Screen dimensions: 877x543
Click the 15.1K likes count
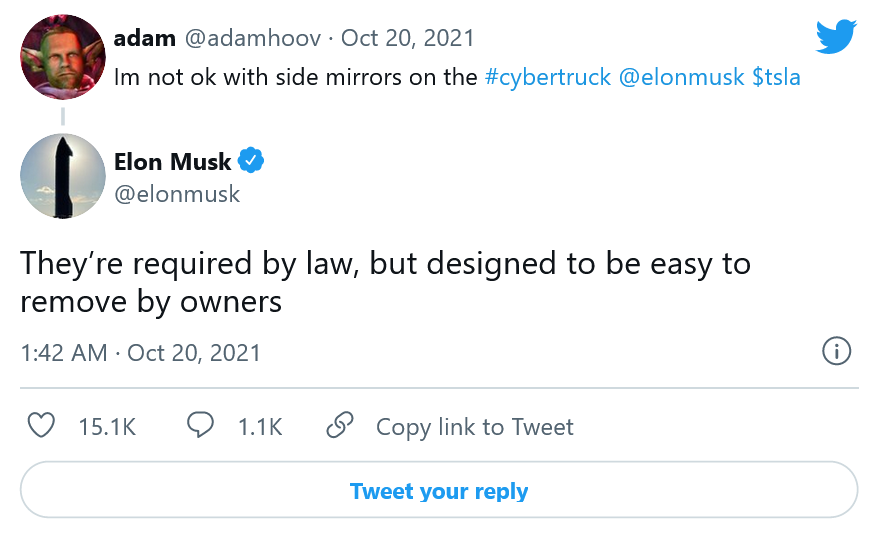click(x=107, y=427)
